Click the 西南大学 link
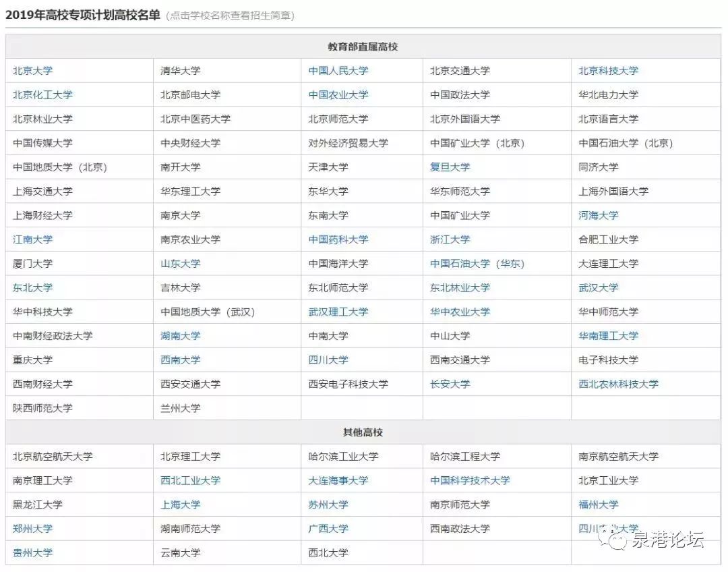728x572 pixels. (x=181, y=360)
